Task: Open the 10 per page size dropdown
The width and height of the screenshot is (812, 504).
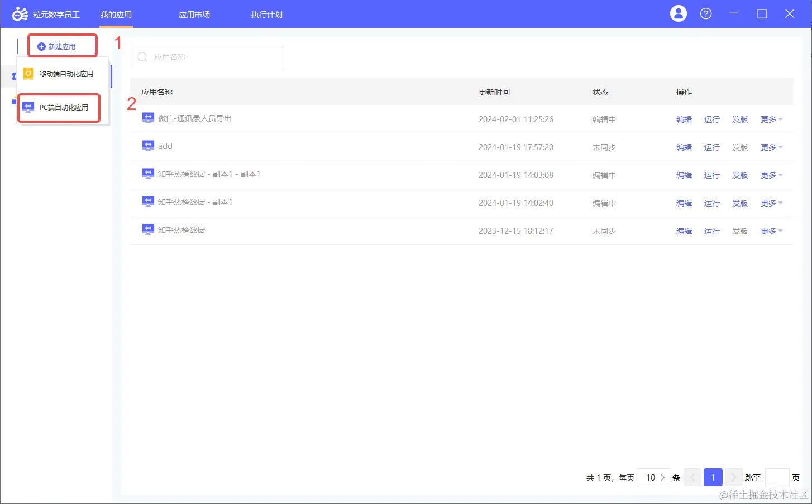Action: [x=653, y=477]
